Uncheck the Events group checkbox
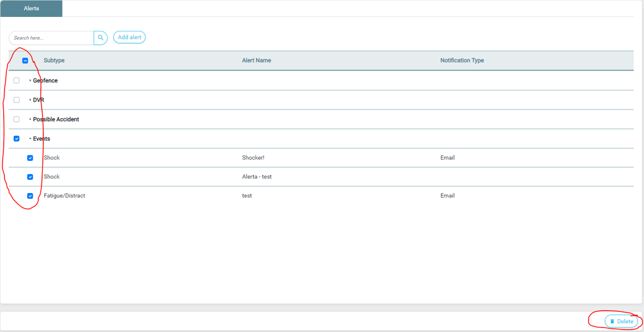The height and width of the screenshot is (332, 644). coord(17,139)
